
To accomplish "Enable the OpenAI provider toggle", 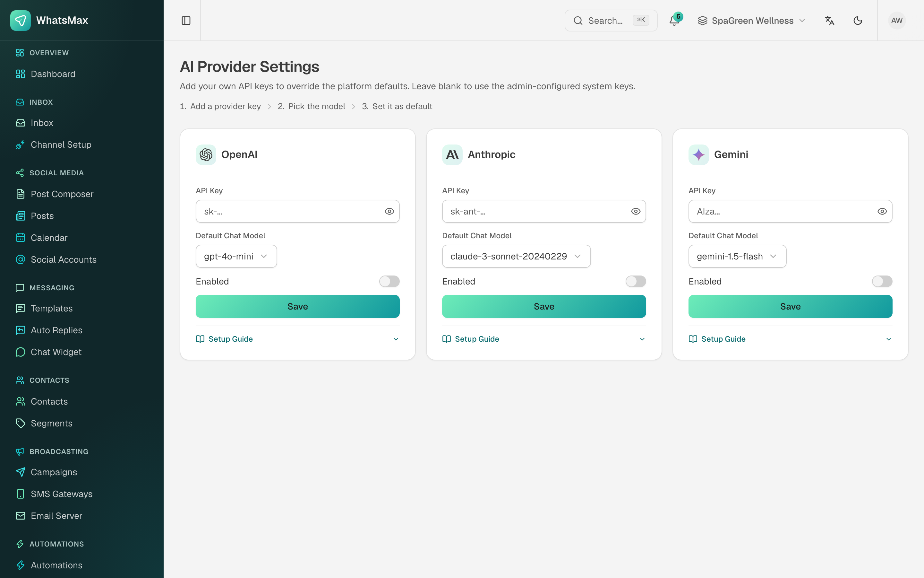I will (x=389, y=281).
